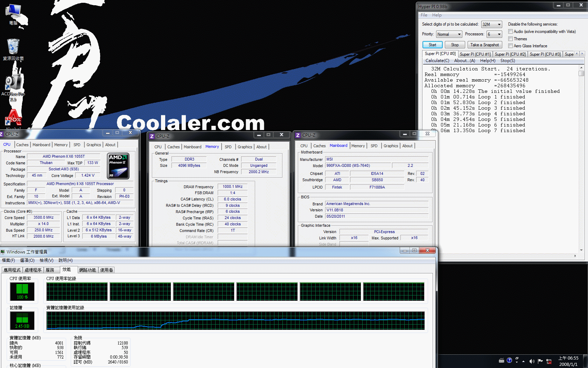This screenshot has width=588, height=368.
Task: Click the AMD Phenom II logo in CPU-Z
Action: click(118, 166)
